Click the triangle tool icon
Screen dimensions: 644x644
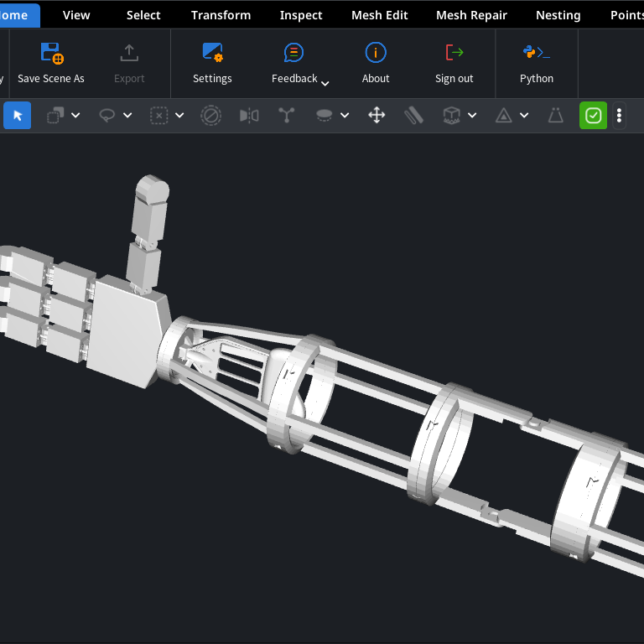click(x=503, y=116)
